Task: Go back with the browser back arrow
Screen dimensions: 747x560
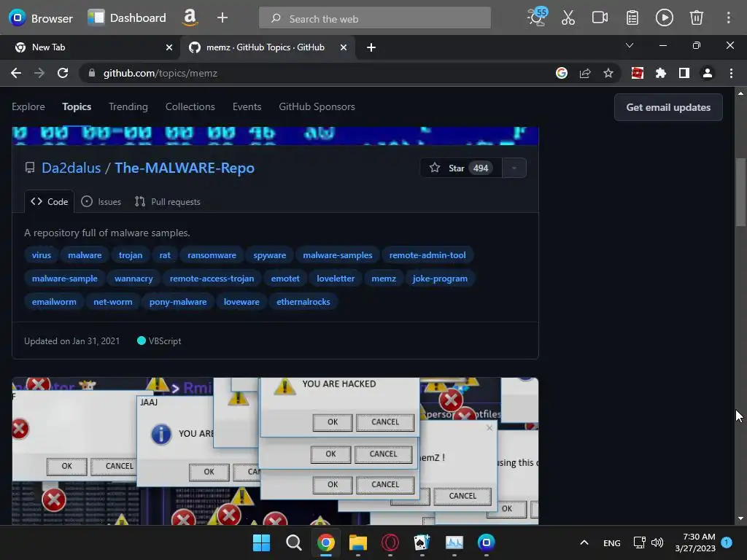Action: coord(16,73)
